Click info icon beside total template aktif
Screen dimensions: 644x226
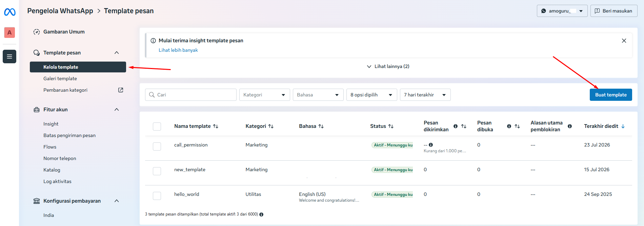[x=261, y=214]
